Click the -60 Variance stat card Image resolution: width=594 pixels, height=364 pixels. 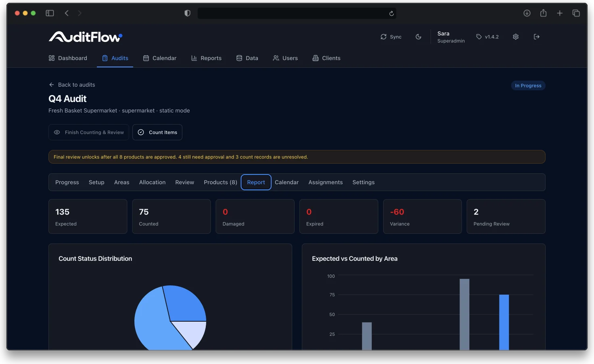pos(422,216)
